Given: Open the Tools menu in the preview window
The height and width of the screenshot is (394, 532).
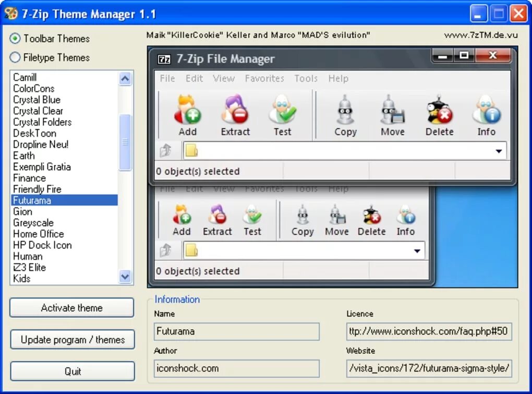Looking at the screenshot, I should click(x=306, y=78).
